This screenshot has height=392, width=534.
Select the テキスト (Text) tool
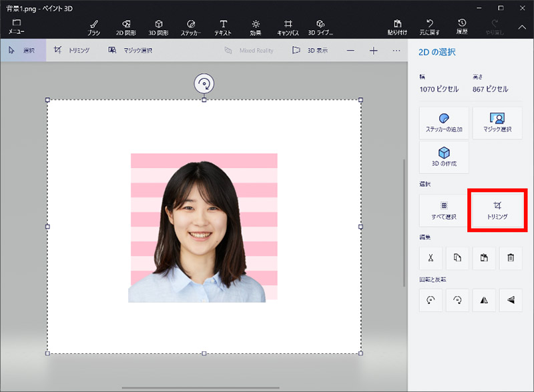223,27
